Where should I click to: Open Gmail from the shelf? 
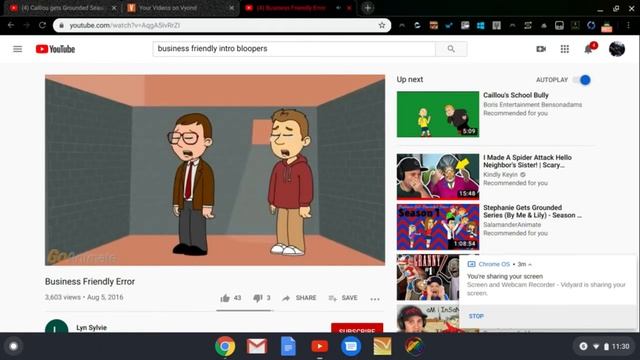click(257, 347)
